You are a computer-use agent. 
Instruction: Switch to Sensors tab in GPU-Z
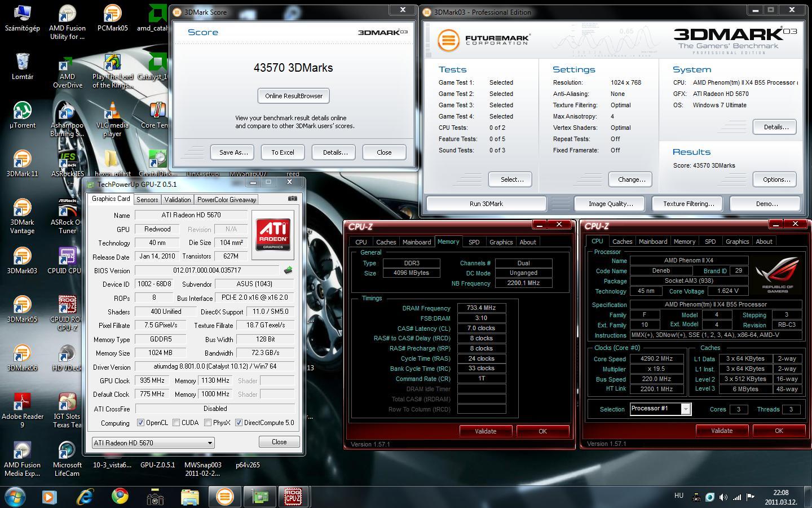(x=147, y=199)
